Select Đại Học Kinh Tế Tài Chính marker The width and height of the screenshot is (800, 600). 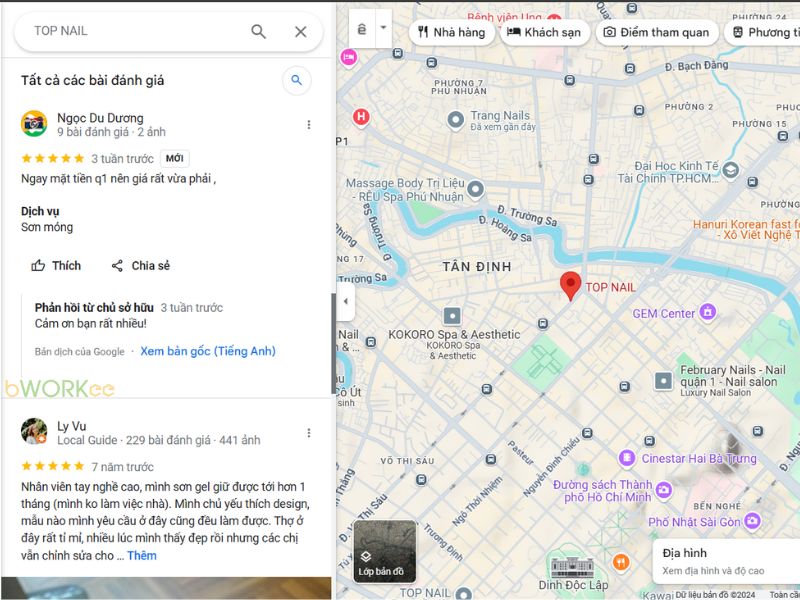pos(731,170)
